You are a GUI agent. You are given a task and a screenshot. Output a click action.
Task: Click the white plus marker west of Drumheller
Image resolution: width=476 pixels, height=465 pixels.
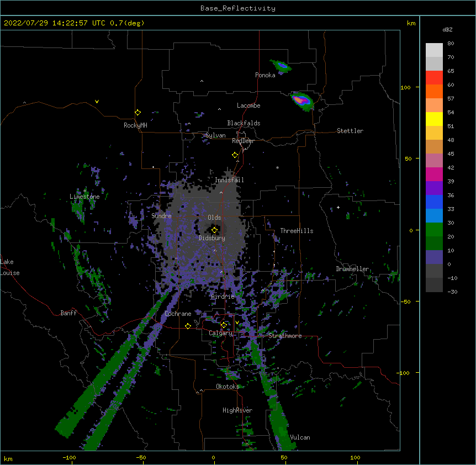pos(338,207)
